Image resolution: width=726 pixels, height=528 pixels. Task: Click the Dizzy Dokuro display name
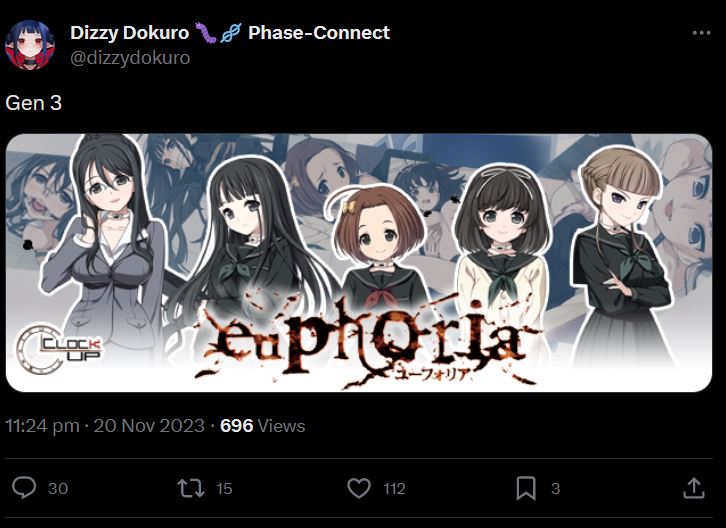click(x=130, y=33)
